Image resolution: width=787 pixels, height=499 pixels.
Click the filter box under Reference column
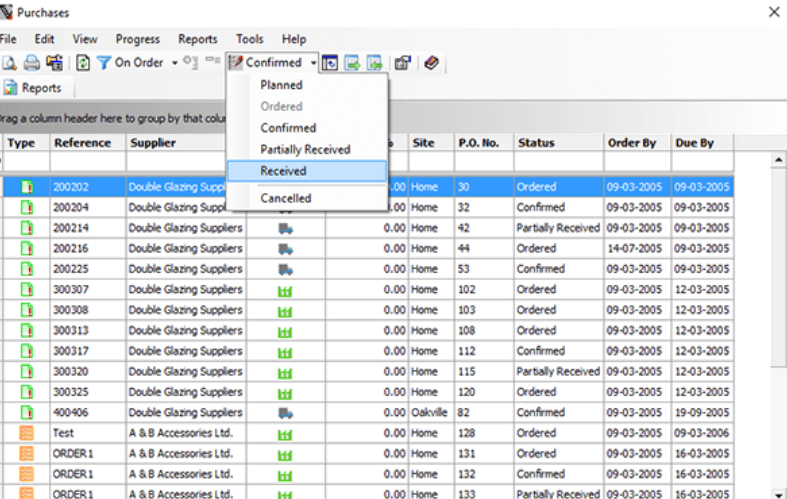[87, 162]
